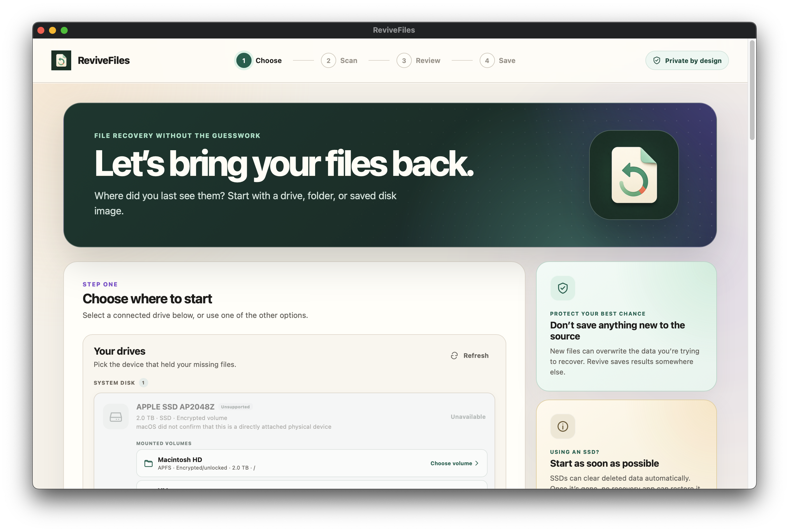Image resolution: width=789 pixels, height=532 pixels.
Task: Click the Unsupported badge
Action: click(x=235, y=407)
